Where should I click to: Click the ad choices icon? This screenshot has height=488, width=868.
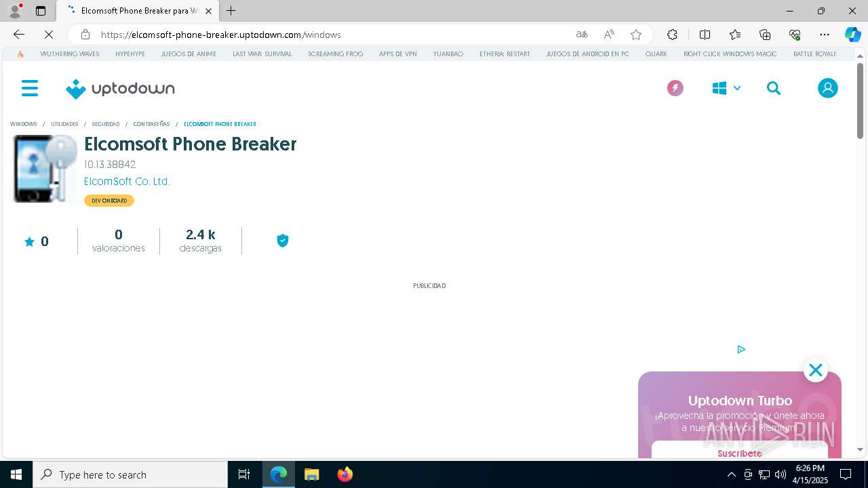[x=741, y=349]
